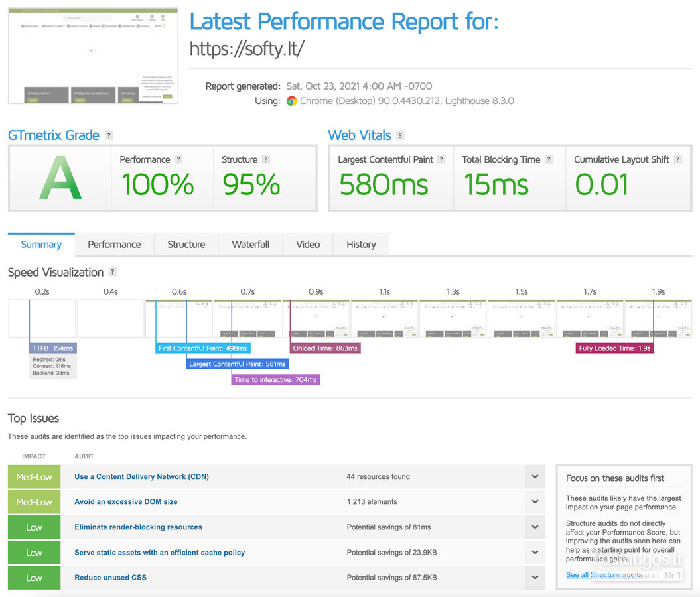Image resolution: width=700 pixels, height=597 pixels.
Task: Open the Waterfall tab
Action: pos(250,245)
